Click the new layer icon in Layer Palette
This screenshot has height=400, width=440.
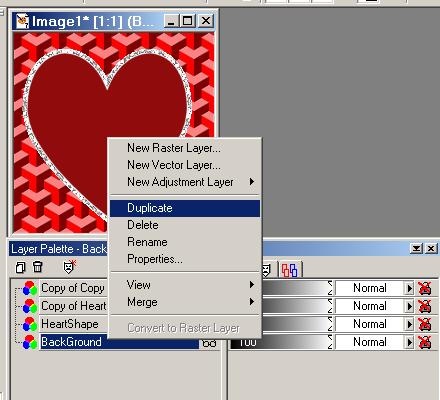click(x=20, y=267)
